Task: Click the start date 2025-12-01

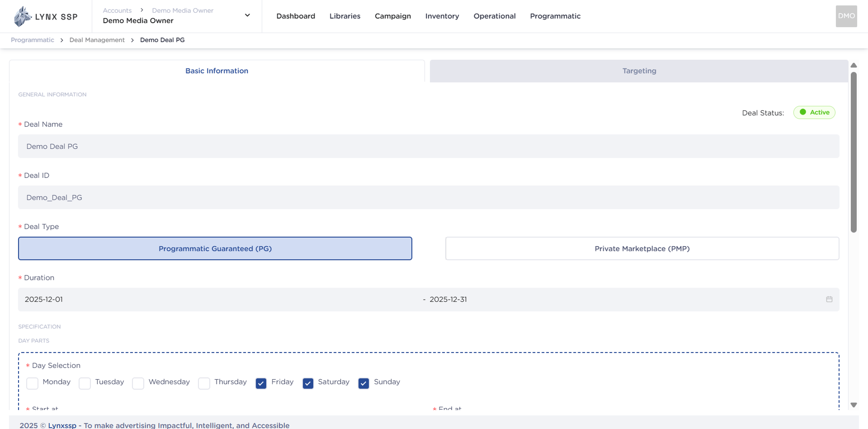Action: [x=44, y=300]
